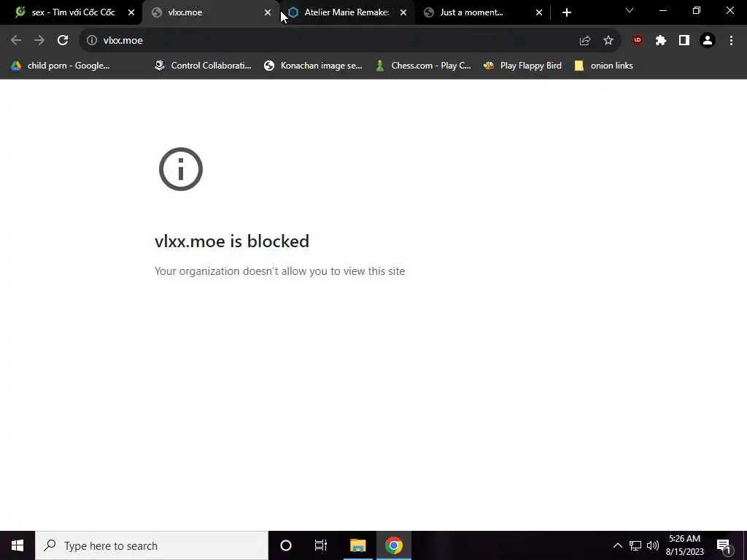Minimize the Chrome window
The image size is (747, 560).
click(x=662, y=10)
